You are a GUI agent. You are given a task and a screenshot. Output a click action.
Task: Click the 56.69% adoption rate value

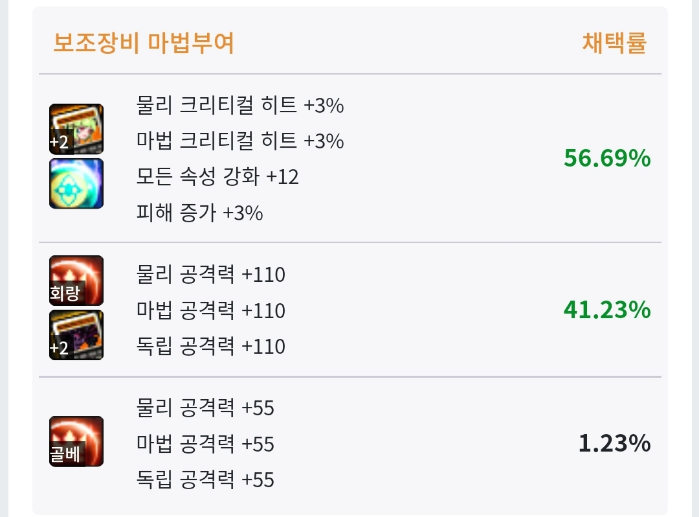607,158
